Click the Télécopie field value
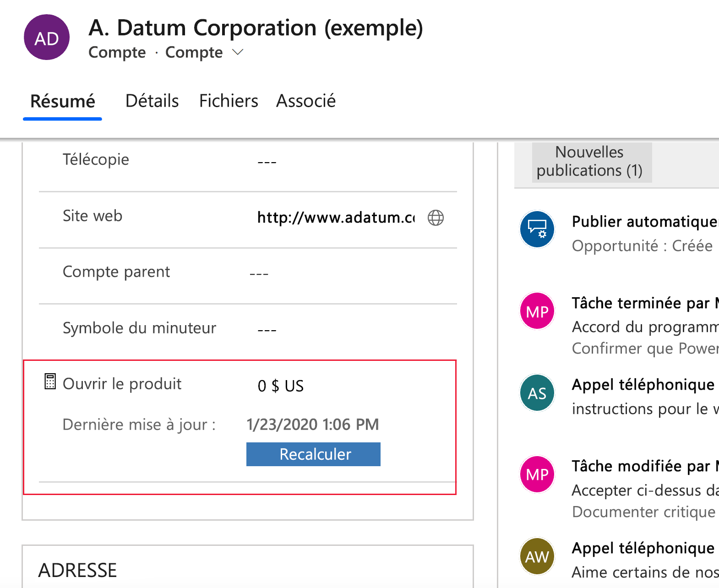 [x=267, y=162]
